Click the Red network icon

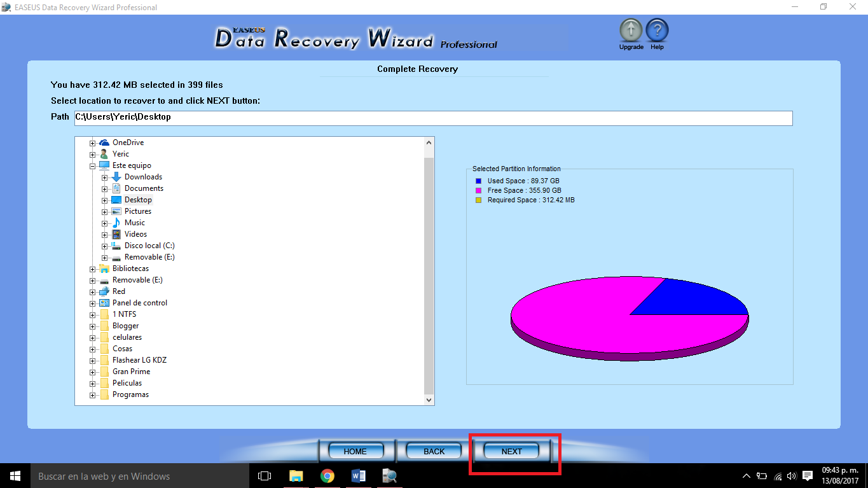(x=104, y=291)
